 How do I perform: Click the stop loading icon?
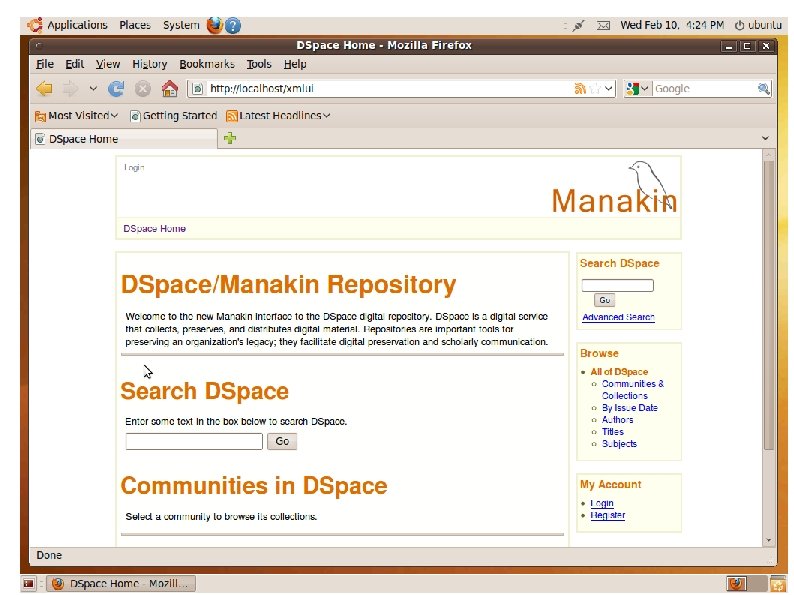[143, 89]
